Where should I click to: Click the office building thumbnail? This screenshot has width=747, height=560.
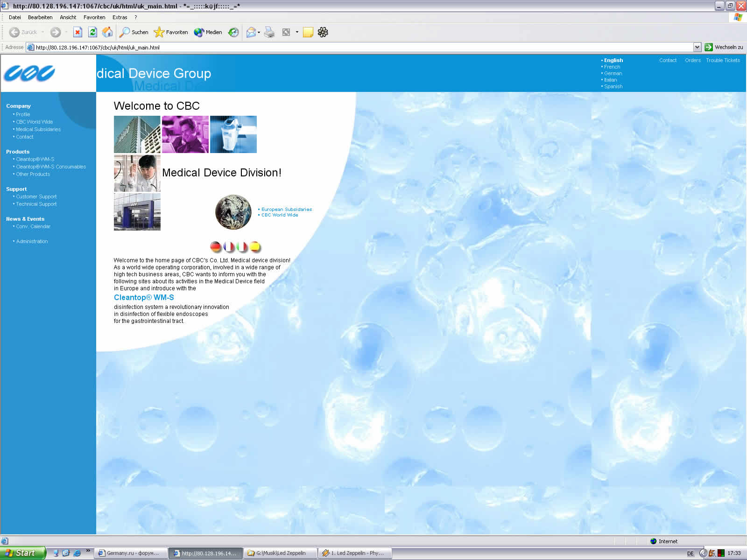point(137,134)
